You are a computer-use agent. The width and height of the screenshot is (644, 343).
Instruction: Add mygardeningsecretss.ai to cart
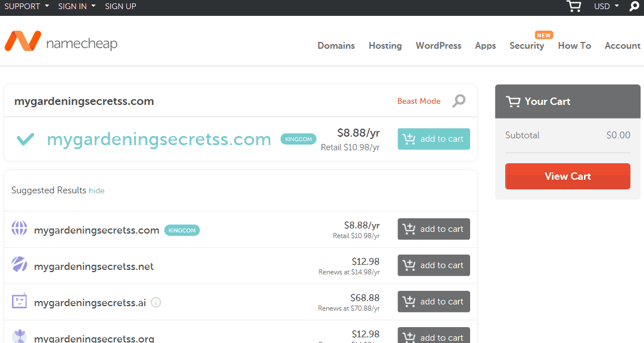pyautogui.click(x=434, y=302)
